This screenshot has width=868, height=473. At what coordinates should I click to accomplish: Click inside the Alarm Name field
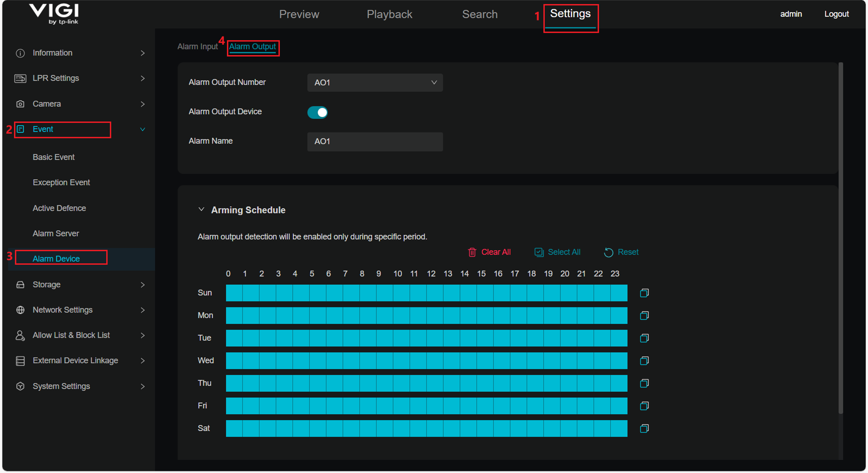[x=375, y=141]
